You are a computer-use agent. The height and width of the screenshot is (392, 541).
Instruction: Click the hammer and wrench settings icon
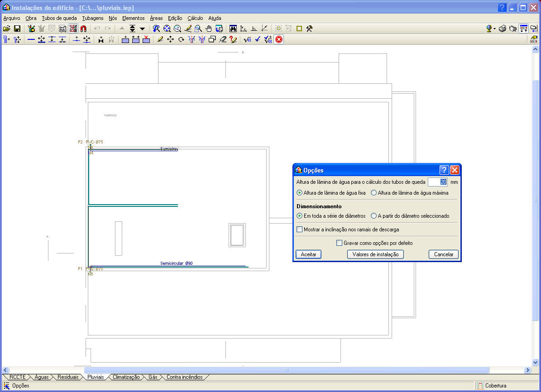pyautogui.click(x=310, y=29)
